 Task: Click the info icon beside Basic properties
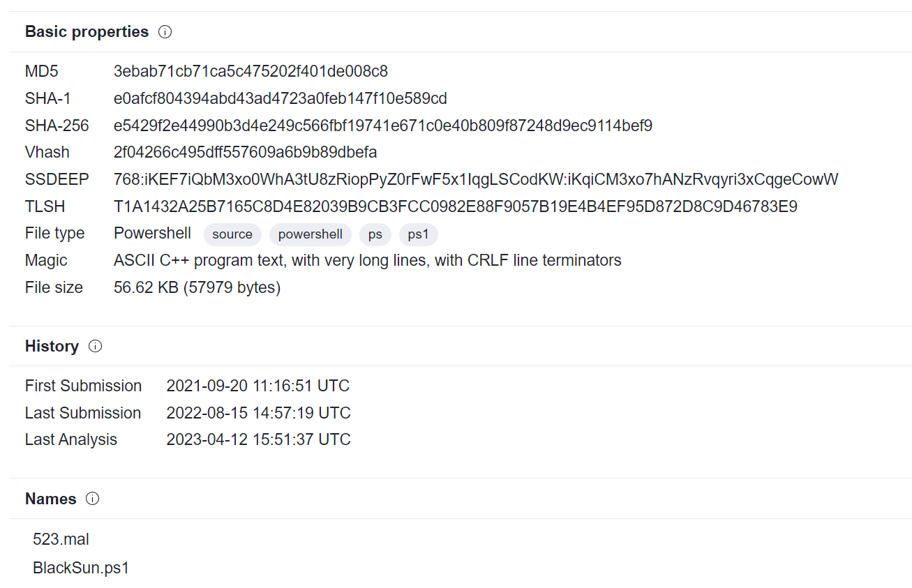coord(165,31)
